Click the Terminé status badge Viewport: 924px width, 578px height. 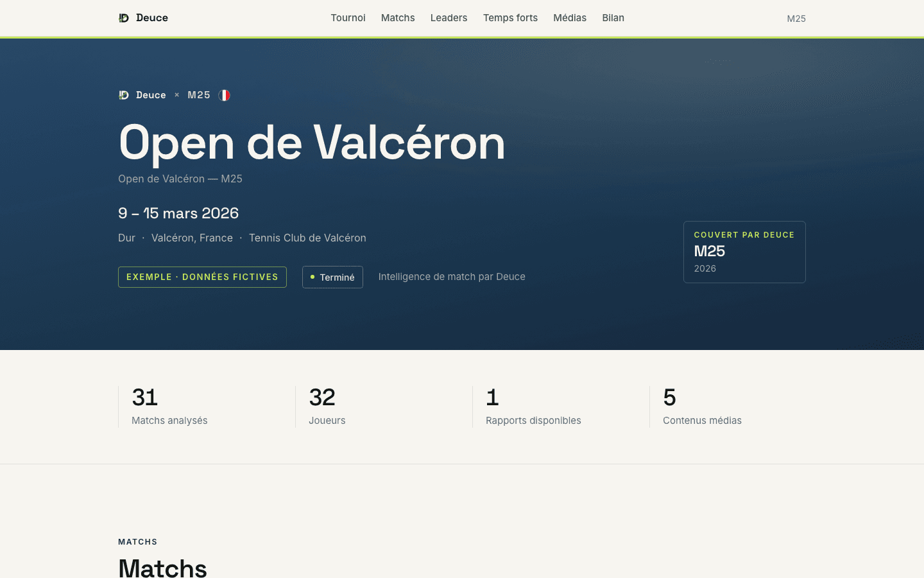tap(332, 277)
